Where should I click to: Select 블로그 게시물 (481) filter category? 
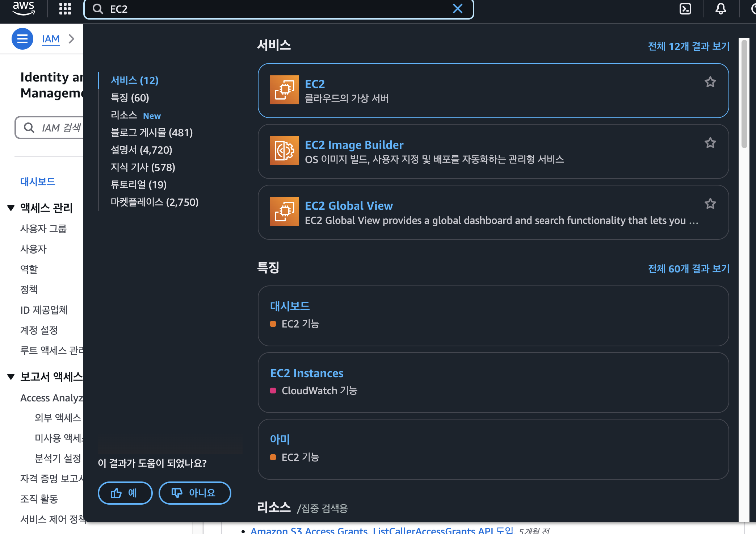151,133
